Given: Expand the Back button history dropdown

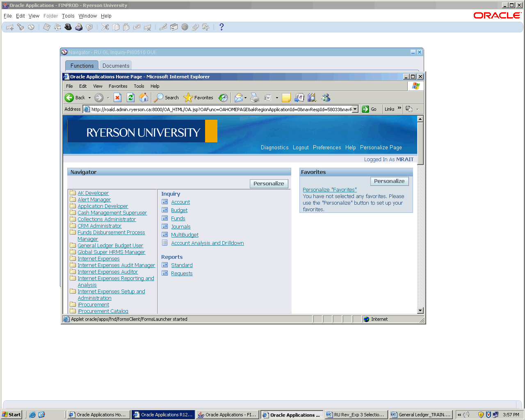Looking at the screenshot, I should point(89,98).
